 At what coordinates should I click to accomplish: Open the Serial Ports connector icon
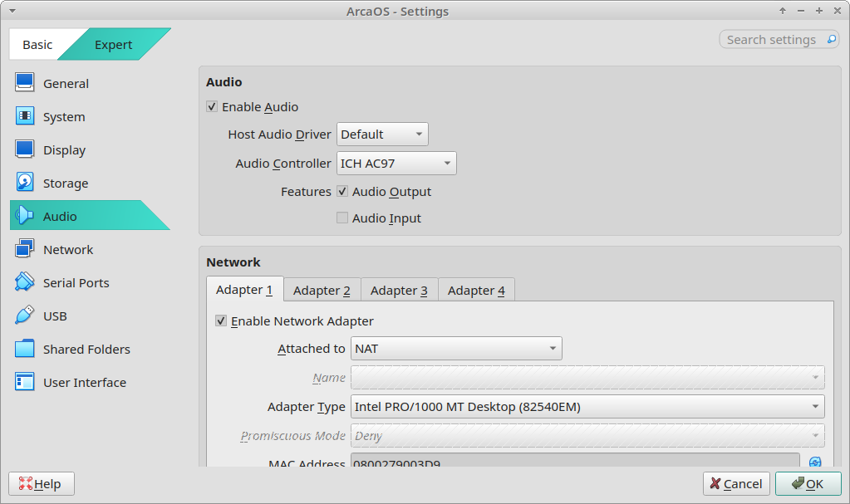coord(24,281)
